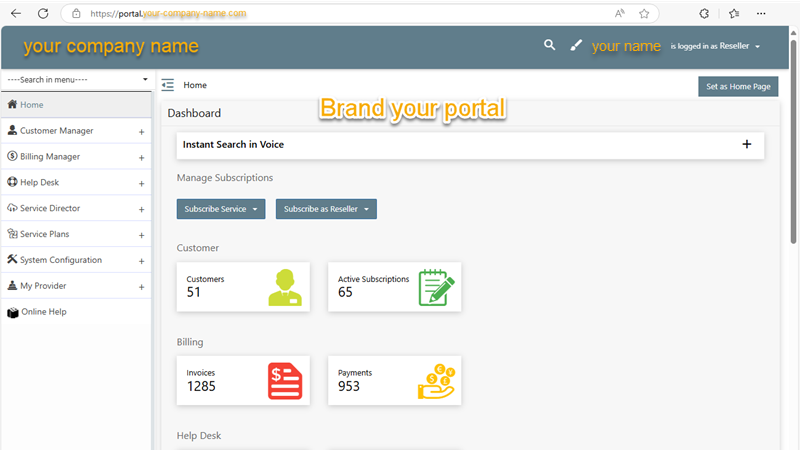The image size is (800, 450).
Task: Open Service Director menu item
Action: (77, 208)
